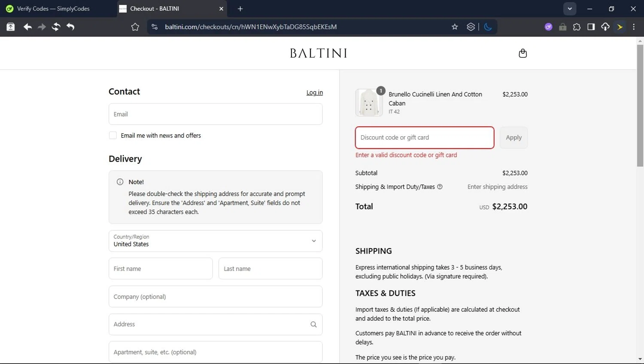Click the browser forward arrow
Image resolution: width=644 pixels, height=364 pixels.
click(42, 27)
